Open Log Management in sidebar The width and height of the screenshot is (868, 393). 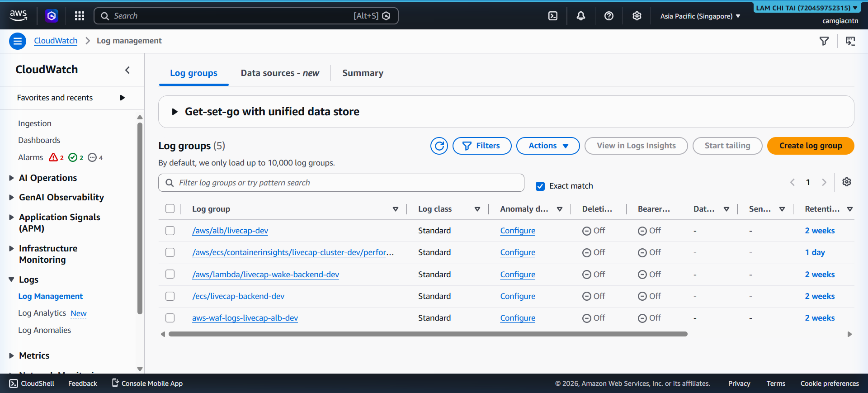pyautogui.click(x=50, y=296)
